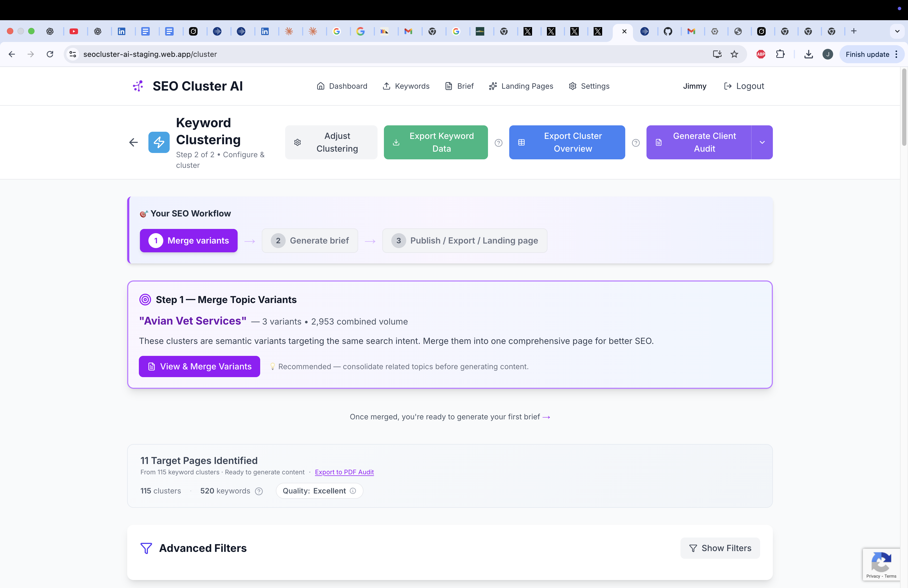This screenshot has height=588, width=908.
Task: Click the help icon after Export Keyword Data
Action: pos(498,143)
